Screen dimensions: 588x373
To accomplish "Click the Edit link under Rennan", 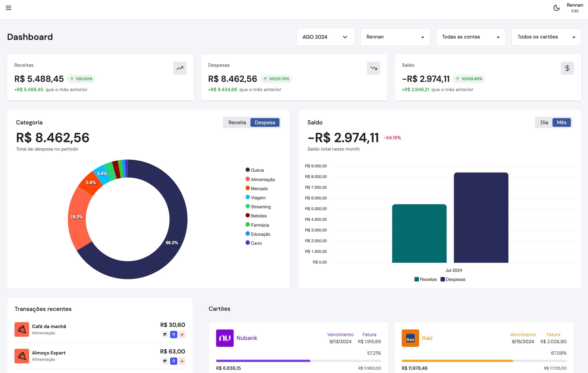I will coord(575,11).
